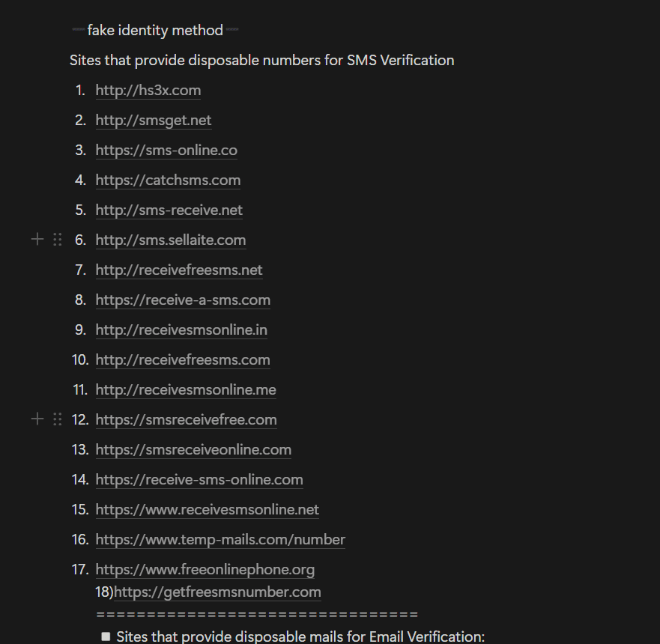660x644 pixels.
Task: Visit the receivesmsonline.in link
Action: [181, 330]
